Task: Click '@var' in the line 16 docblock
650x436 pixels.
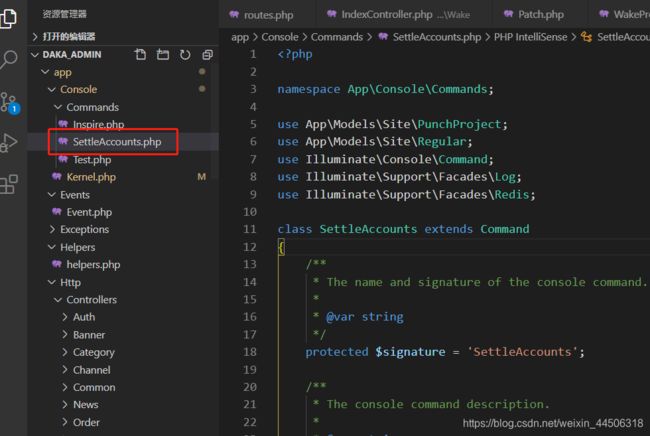Action: pyautogui.click(x=340, y=317)
